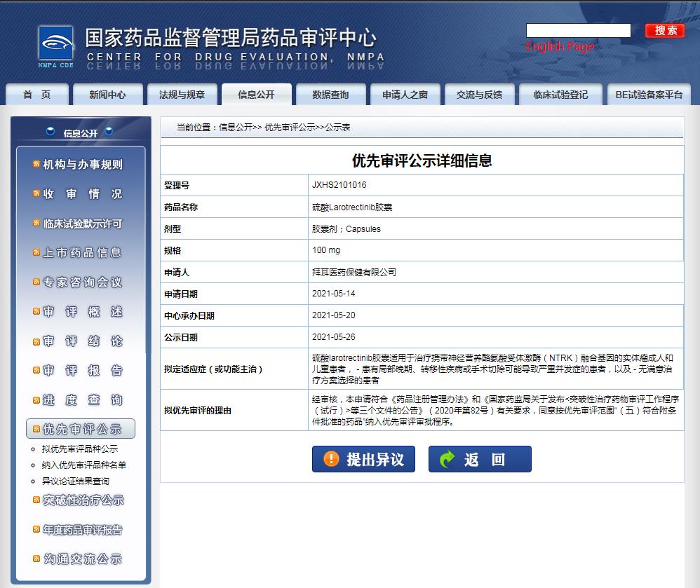Viewport: 700px width, 588px height.
Task: Click RSS icon beside 沟通交流公示
Action: 36,559
